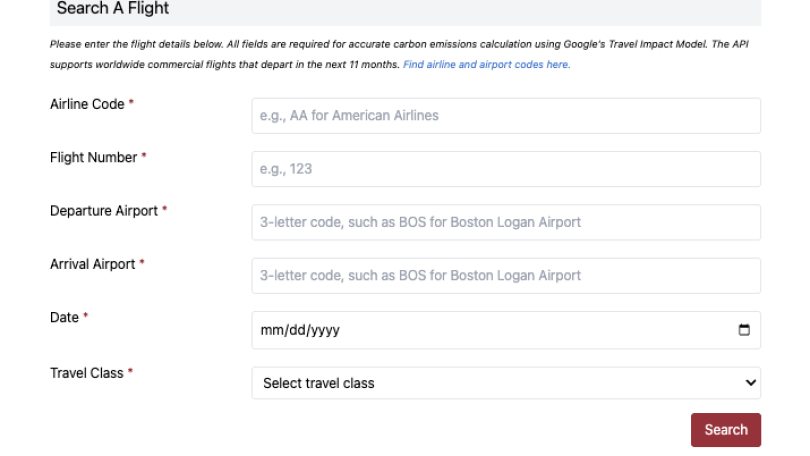Click the 'Travel Class' field label
Screen dimensions: 810x456
(86, 373)
